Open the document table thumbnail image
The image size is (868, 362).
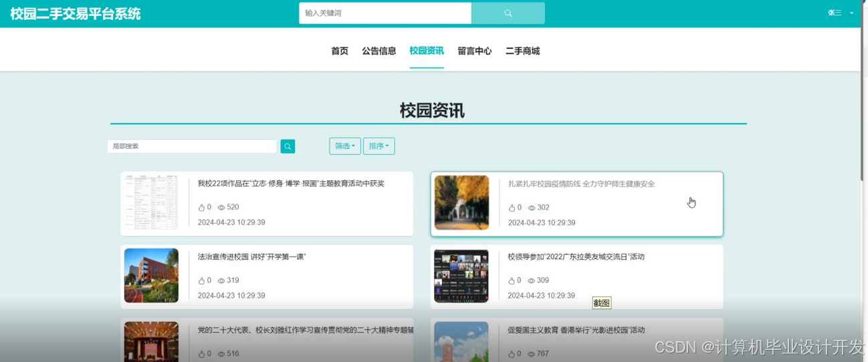coord(151,202)
